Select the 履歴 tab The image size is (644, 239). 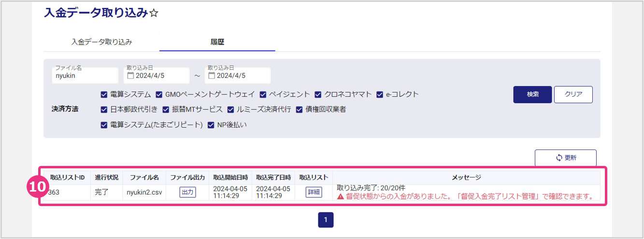pos(217,42)
